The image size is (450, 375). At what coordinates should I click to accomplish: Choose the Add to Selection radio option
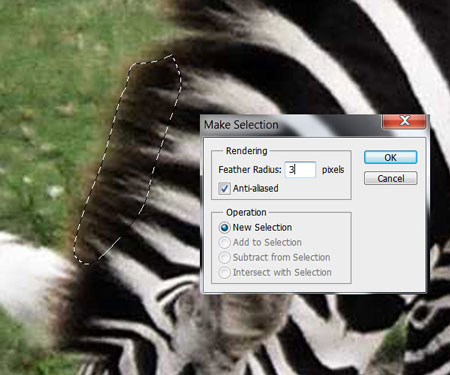coord(224,243)
